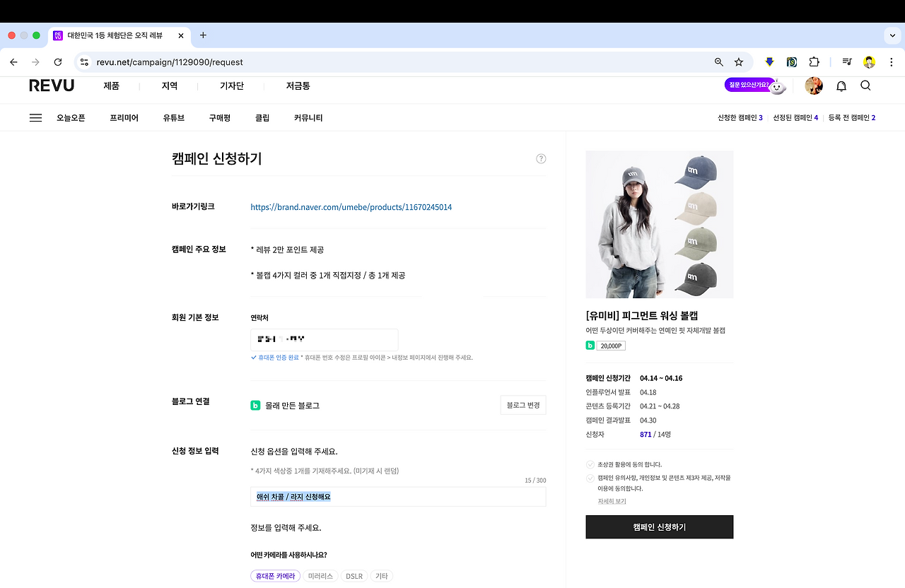Open the brand.naver.com product link
The height and width of the screenshot is (588, 905).
tap(351, 206)
